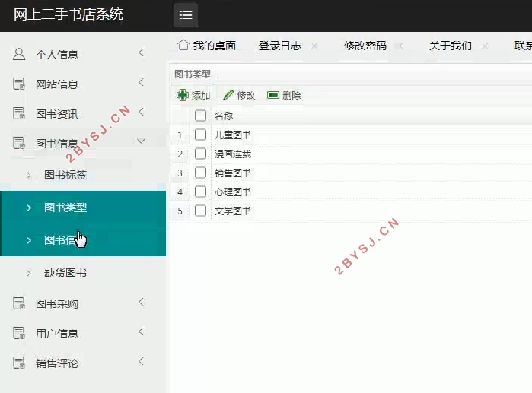532x393 pixels.
Task: Select the row text 文学图书
Action: tap(233, 211)
